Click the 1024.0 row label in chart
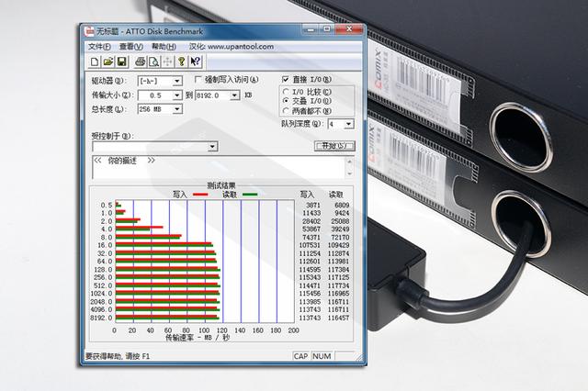 tap(101, 294)
